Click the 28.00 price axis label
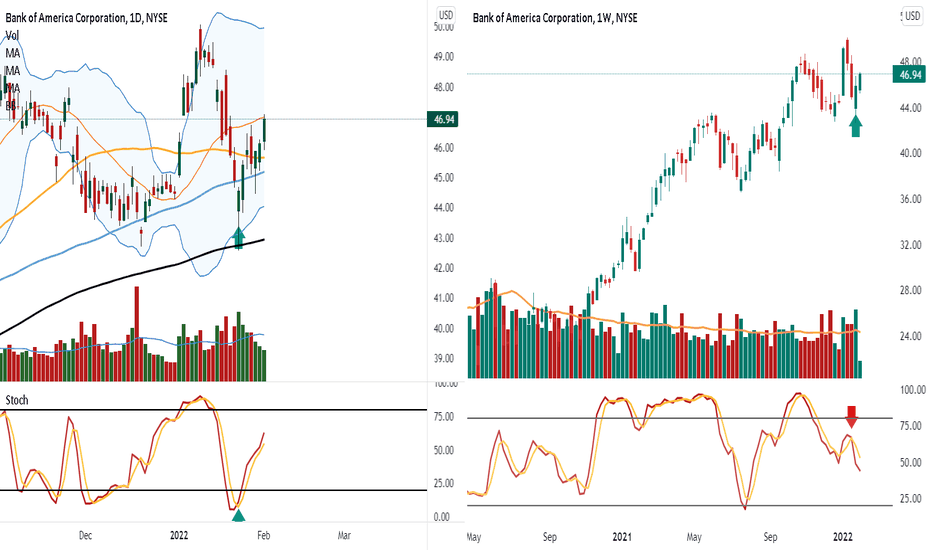932x550 pixels. 911,290
